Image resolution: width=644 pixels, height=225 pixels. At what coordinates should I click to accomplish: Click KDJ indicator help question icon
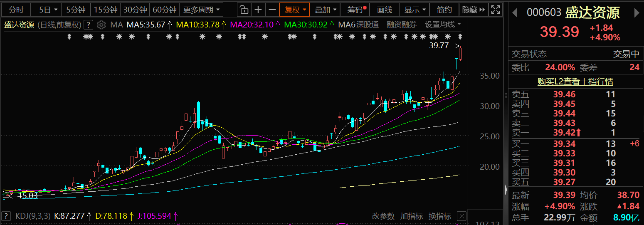pyautogui.click(x=7, y=216)
